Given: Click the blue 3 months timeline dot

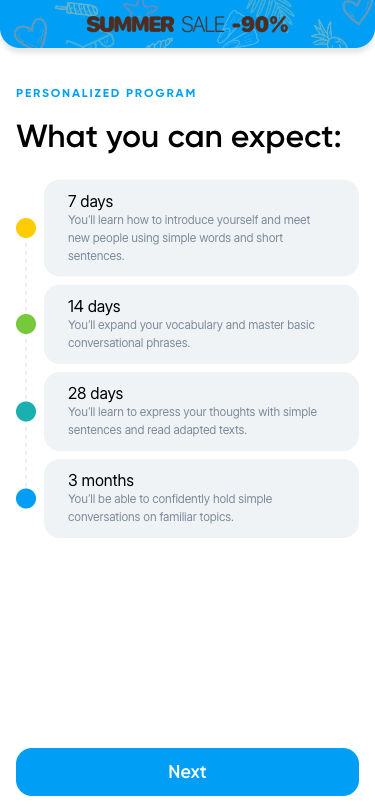Looking at the screenshot, I should coord(26,499).
